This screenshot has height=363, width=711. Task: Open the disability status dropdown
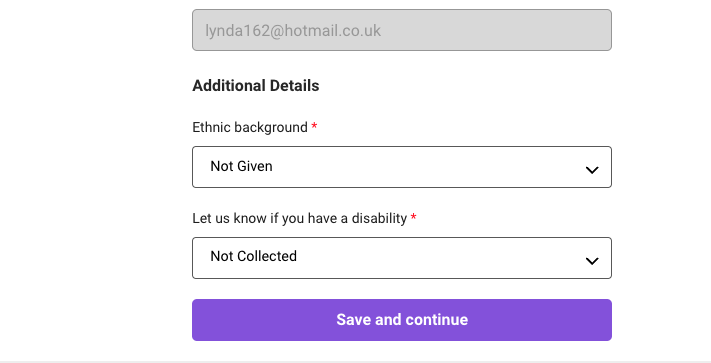click(402, 258)
